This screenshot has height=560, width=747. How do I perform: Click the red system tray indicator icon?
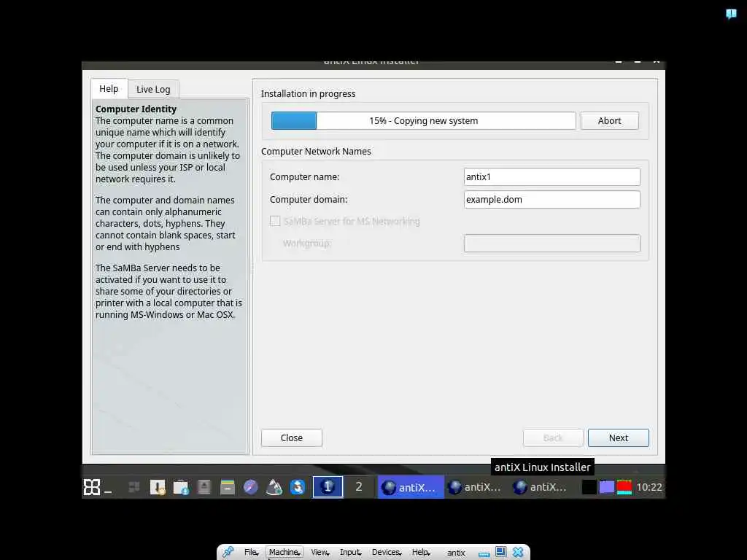coord(624,486)
